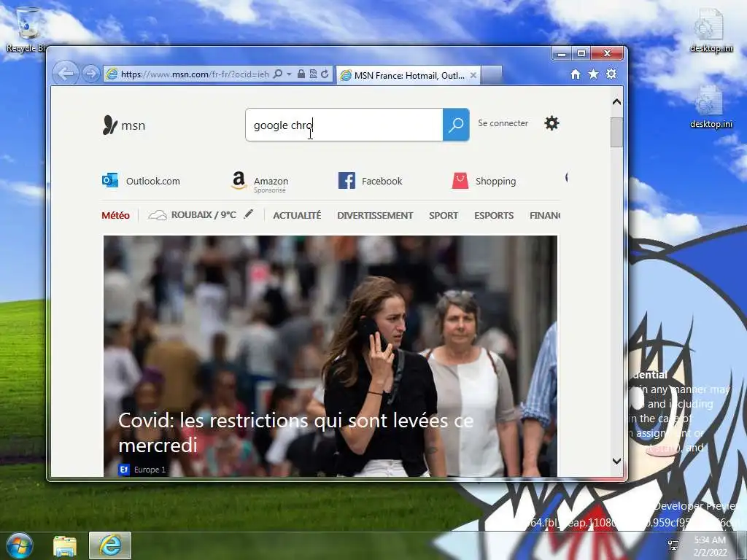Viewport: 747px width, 560px height.
Task: Close the MSN France tab
Action: 473,75
